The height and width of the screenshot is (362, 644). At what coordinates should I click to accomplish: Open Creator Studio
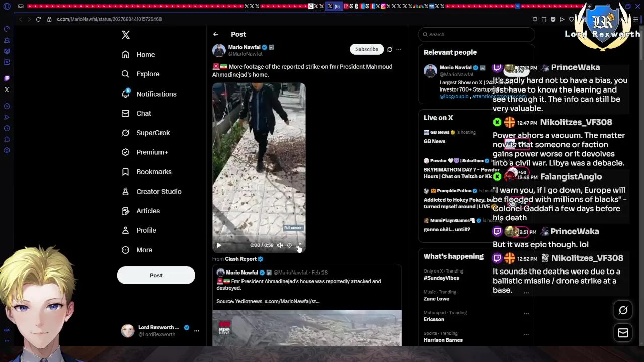point(151,192)
